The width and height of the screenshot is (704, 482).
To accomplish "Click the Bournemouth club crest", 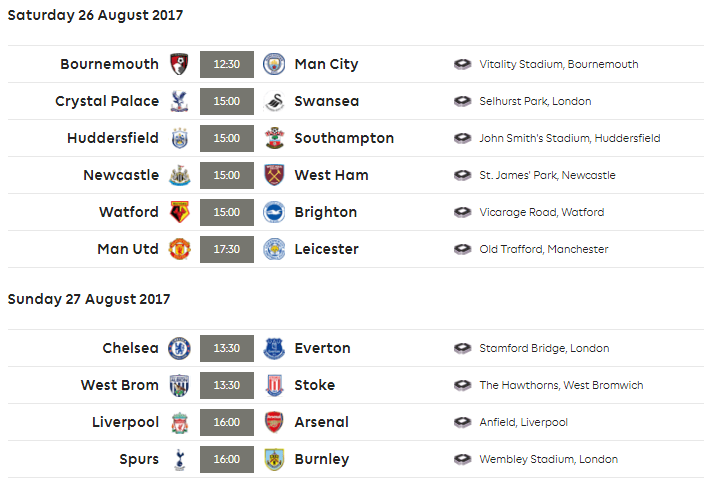I will coord(179,64).
